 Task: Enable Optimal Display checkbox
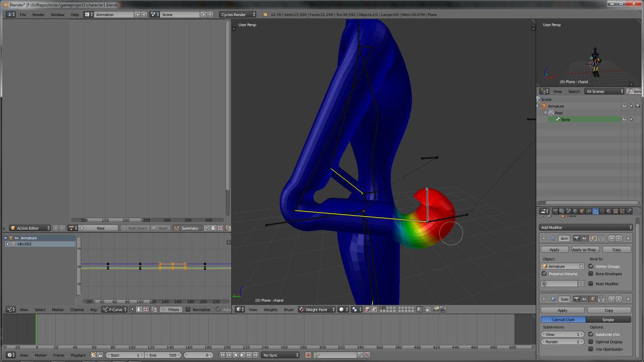tap(591, 341)
